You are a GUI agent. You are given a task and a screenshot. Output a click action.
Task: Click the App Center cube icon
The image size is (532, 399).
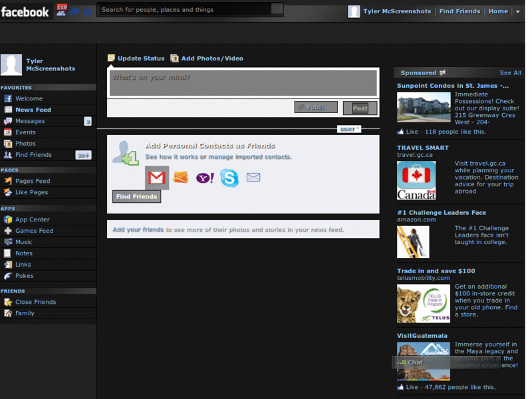click(x=8, y=219)
